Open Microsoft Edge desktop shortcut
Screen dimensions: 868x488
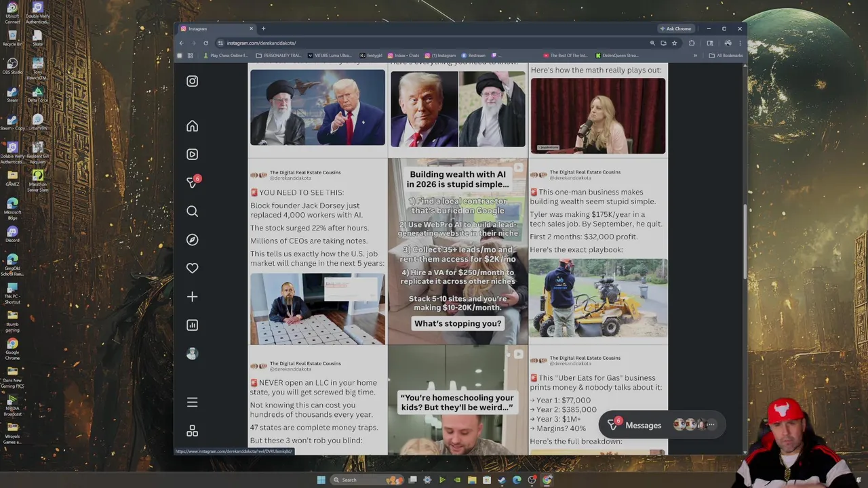click(12, 208)
